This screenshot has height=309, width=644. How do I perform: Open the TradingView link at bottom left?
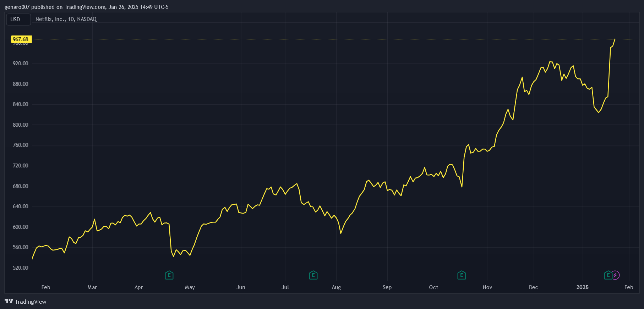(26, 302)
